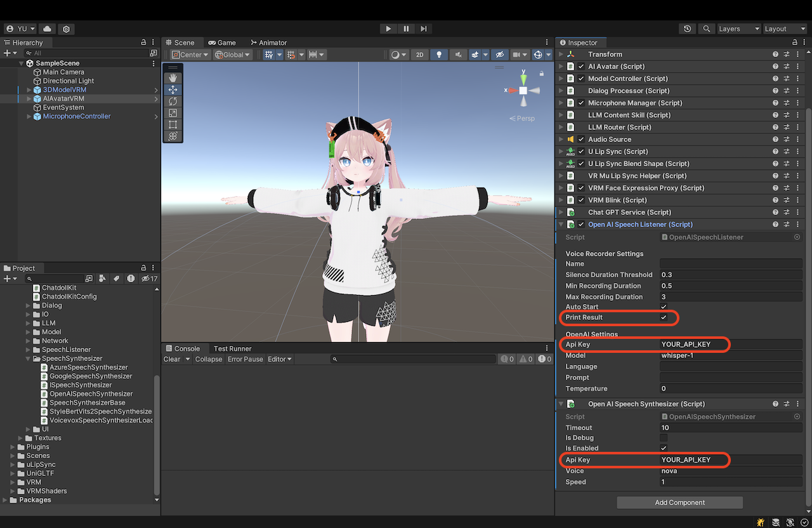Expand the SpeechListener folder
Image resolution: width=812 pixels, height=528 pixels.
click(x=29, y=350)
